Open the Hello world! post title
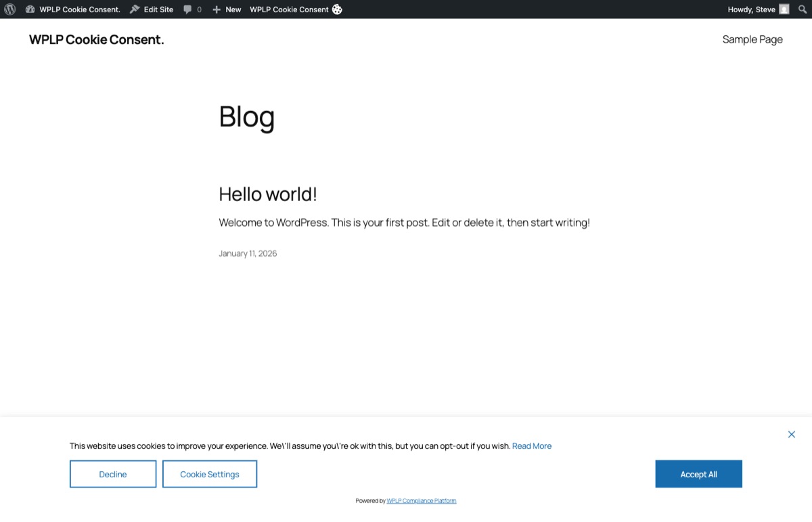 [268, 194]
